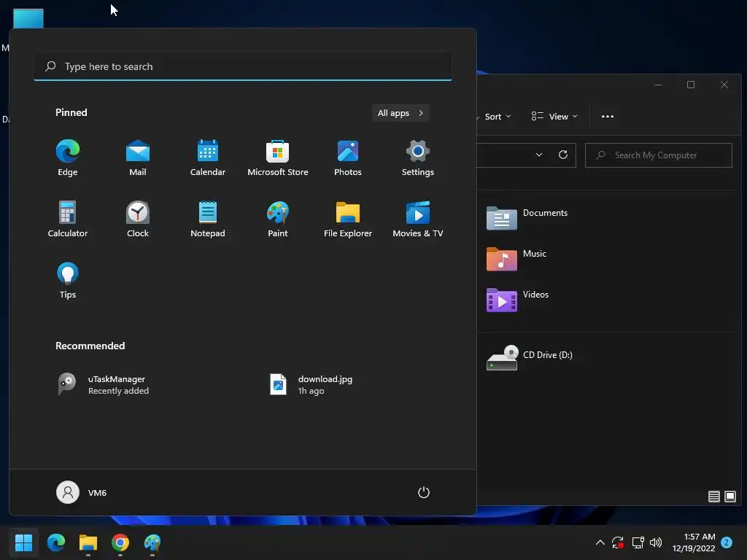Expand the View dropdown in File Explorer
Screen dimensions: 747x560
(554, 117)
